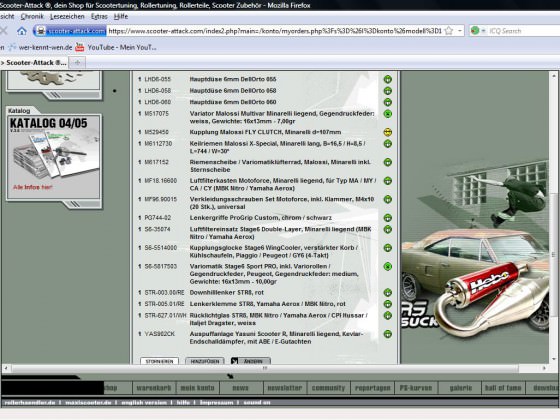Screen dimensions: 560x420
Task: Click the 'Alle Infos hier' catalog link
Action: coord(32,187)
